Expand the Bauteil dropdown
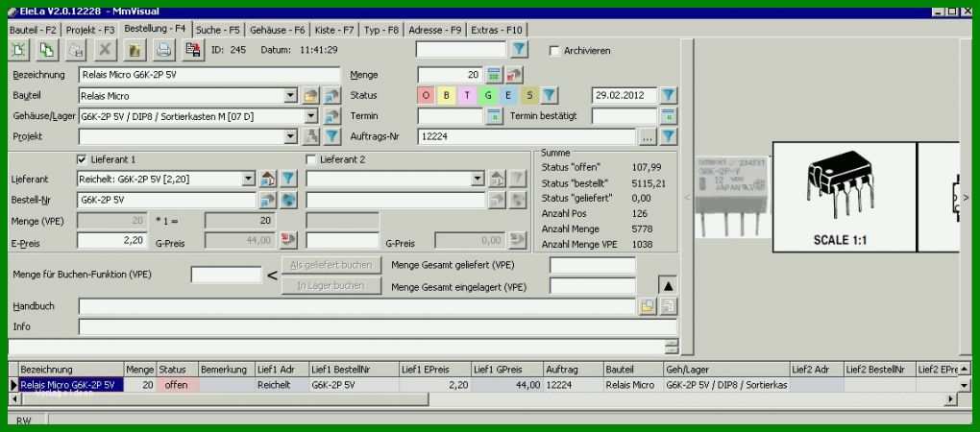This screenshot has width=980, height=432. point(290,96)
